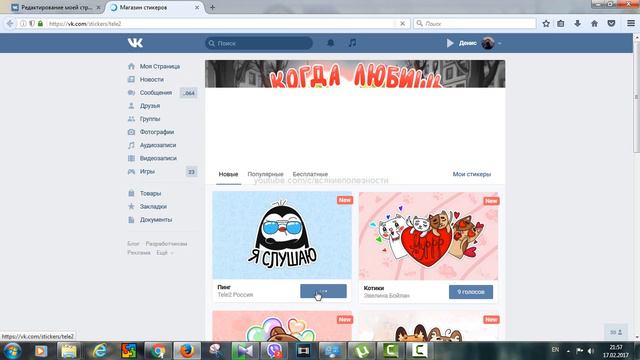Viewport: 640px width, 360px height.
Task: Click the gamepad icon beside Игры
Action: (131, 171)
